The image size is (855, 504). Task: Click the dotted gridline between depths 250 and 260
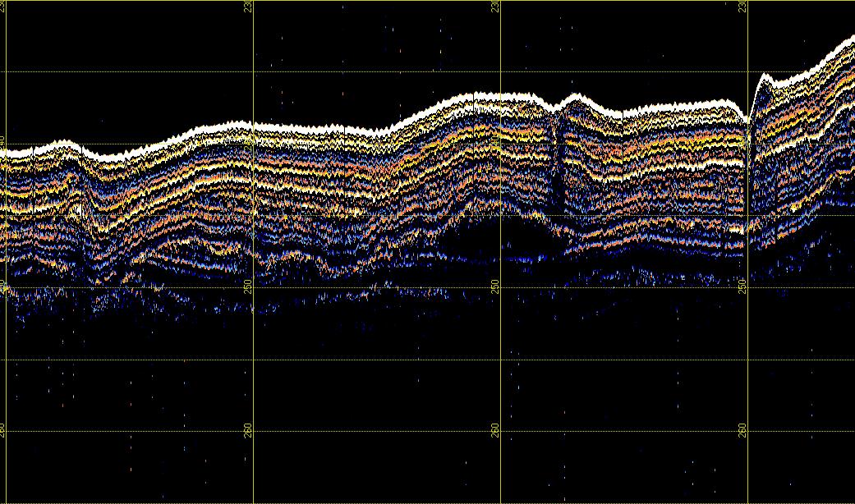370,360
